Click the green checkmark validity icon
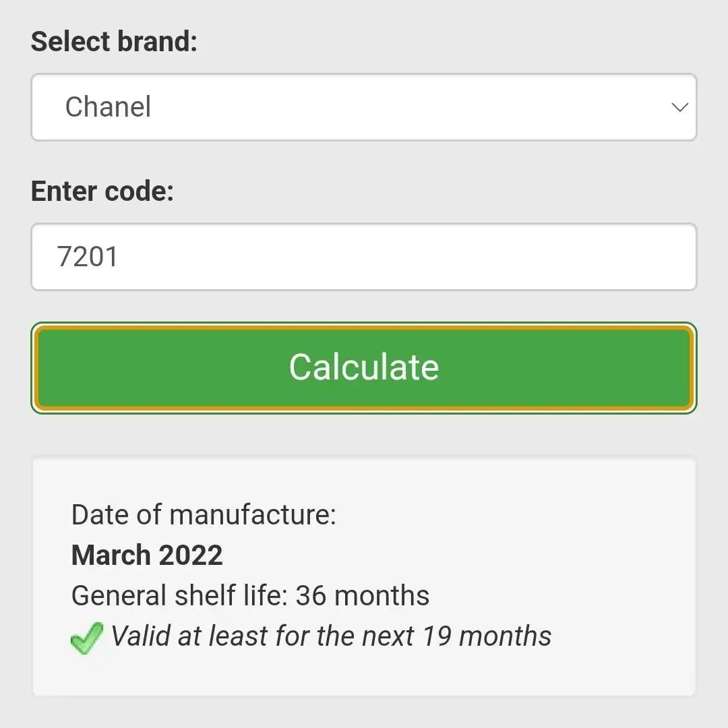The height and width of the screenshot is (728, 728). pos(87,638)
